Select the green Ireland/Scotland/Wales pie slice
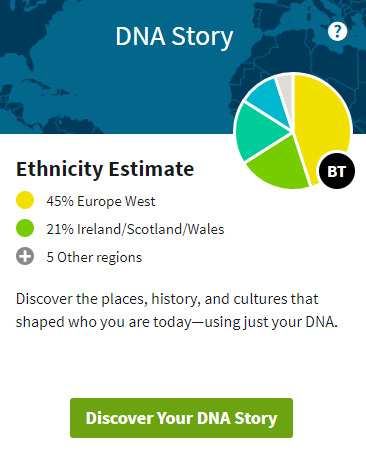 280,163
